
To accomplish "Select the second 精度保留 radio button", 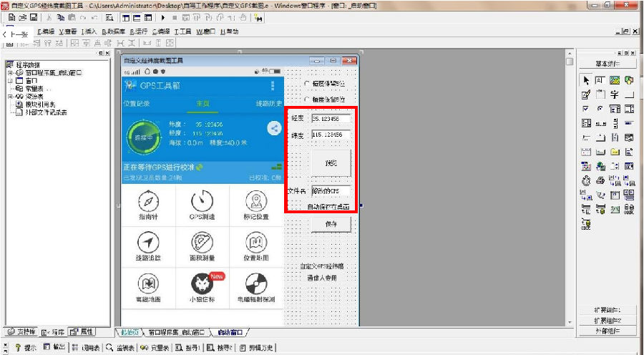I will 306,99.
